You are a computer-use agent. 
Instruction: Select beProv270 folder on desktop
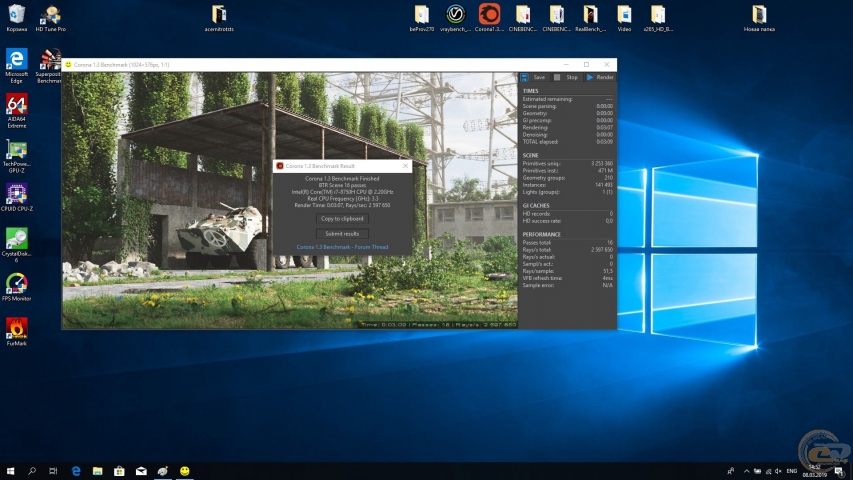(422, 18)
